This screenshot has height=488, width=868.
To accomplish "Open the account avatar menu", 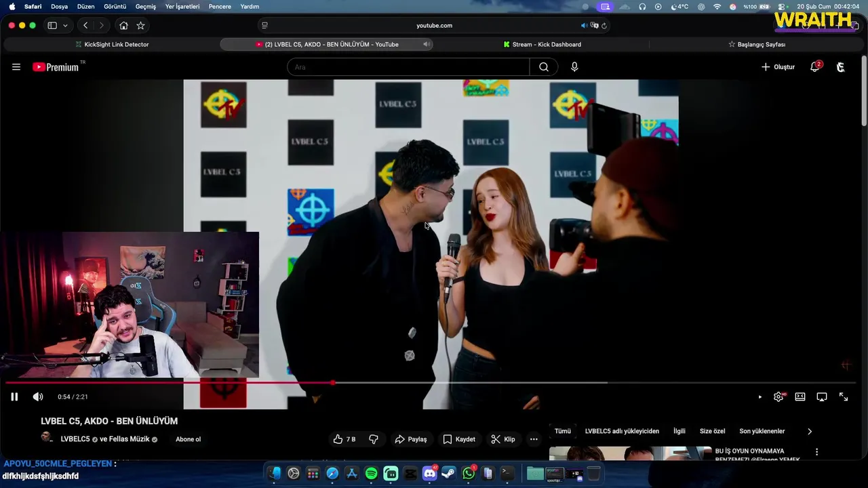I will click(x=841, y=67).
